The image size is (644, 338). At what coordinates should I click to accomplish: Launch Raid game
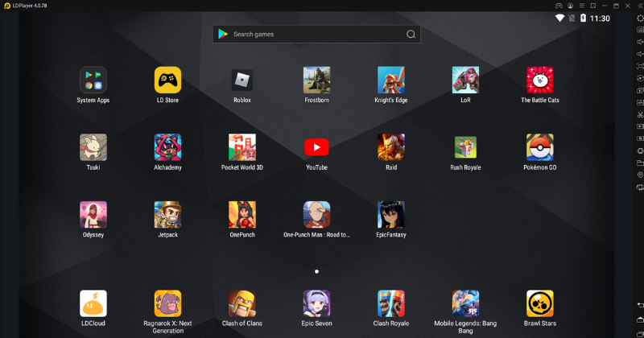tap(391, 147)
